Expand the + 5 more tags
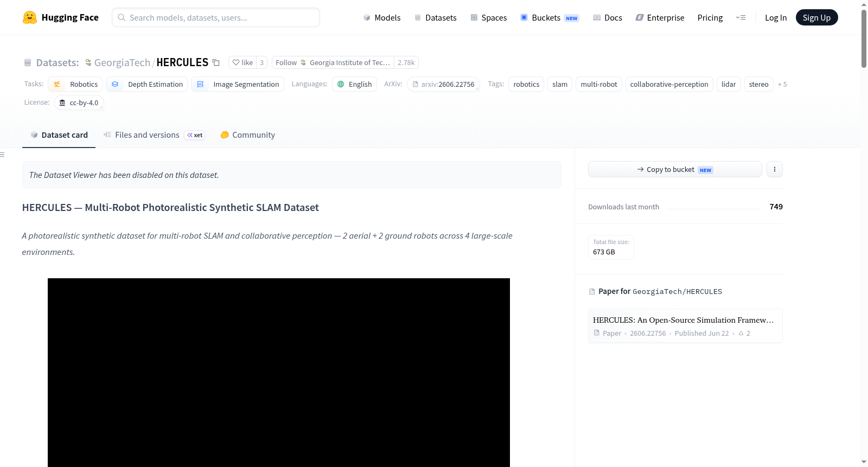The height and width of the screenshot is (467, 868). [782, 84]
